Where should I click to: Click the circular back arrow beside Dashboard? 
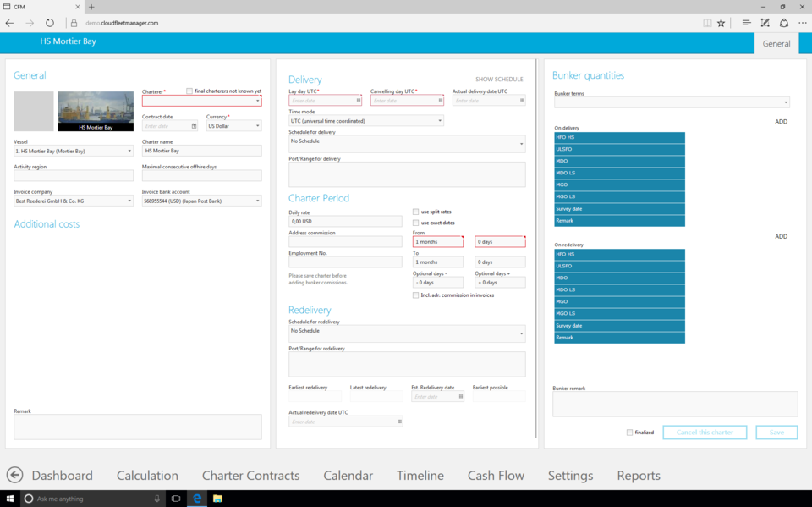point(14,475)
